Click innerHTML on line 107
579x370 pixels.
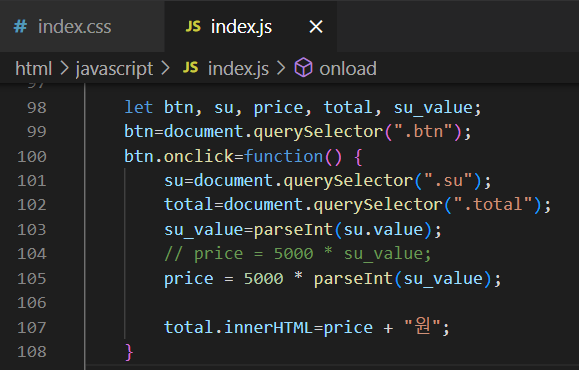click(268, 328)
